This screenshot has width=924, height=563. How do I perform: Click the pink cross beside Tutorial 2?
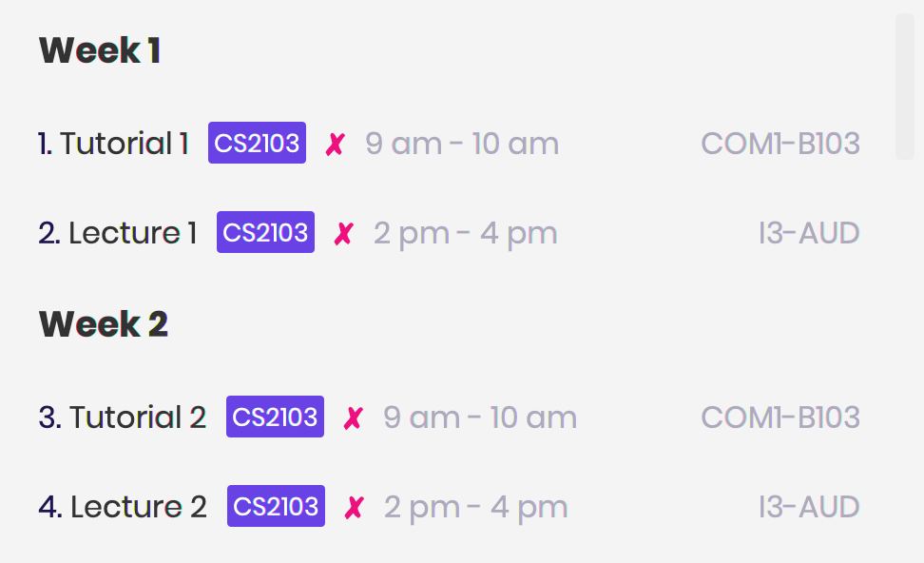[354, 418]
